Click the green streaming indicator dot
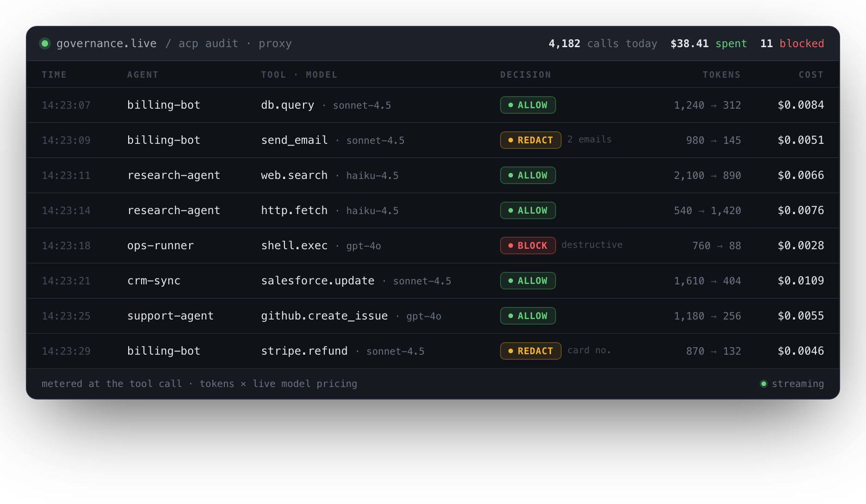Image resolution: width=866 pixels, height=504 pixels. coord(764,384)
